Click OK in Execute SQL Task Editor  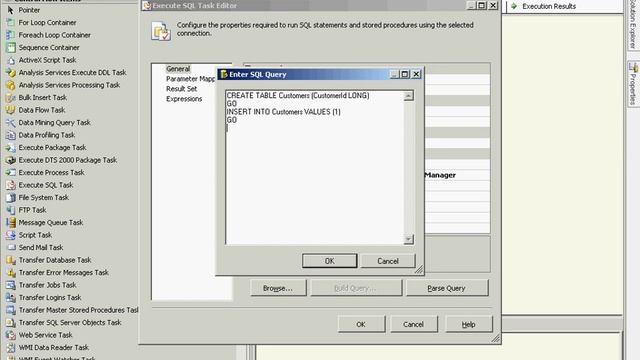tap(361, 324)
